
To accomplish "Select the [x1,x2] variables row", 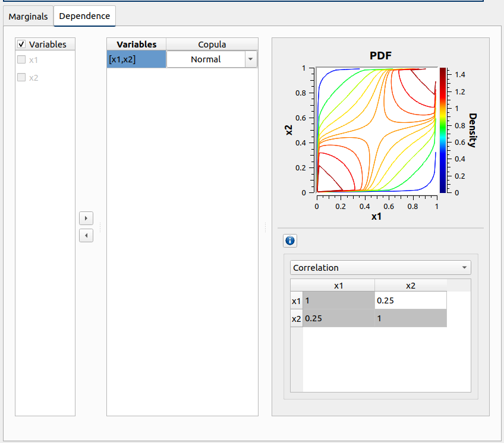I will (x=136, y=59).
